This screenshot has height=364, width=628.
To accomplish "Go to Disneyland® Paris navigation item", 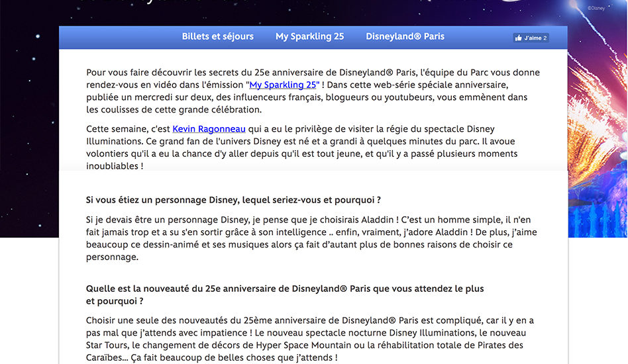I will point(405,36).
